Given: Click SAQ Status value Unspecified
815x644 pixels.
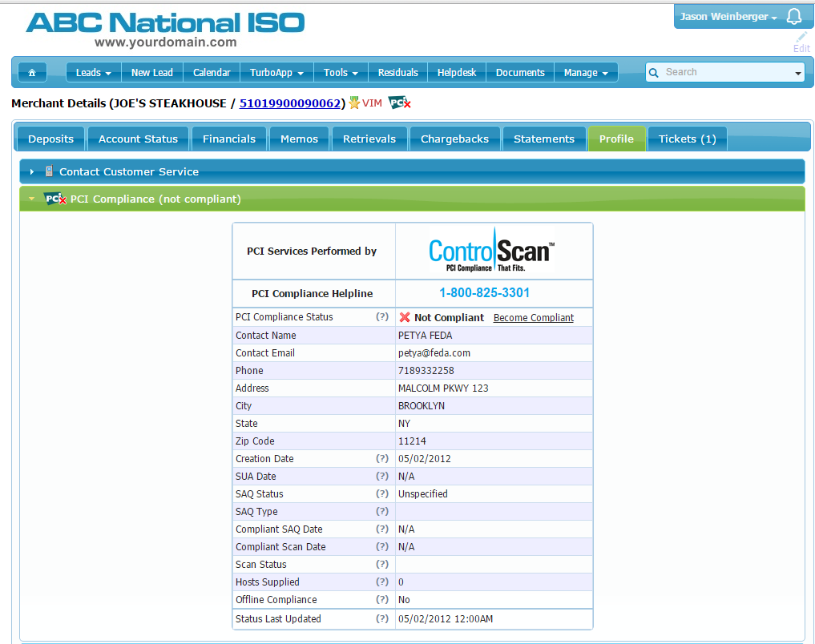Looking at the screenshot, I should tap(422, 493).
